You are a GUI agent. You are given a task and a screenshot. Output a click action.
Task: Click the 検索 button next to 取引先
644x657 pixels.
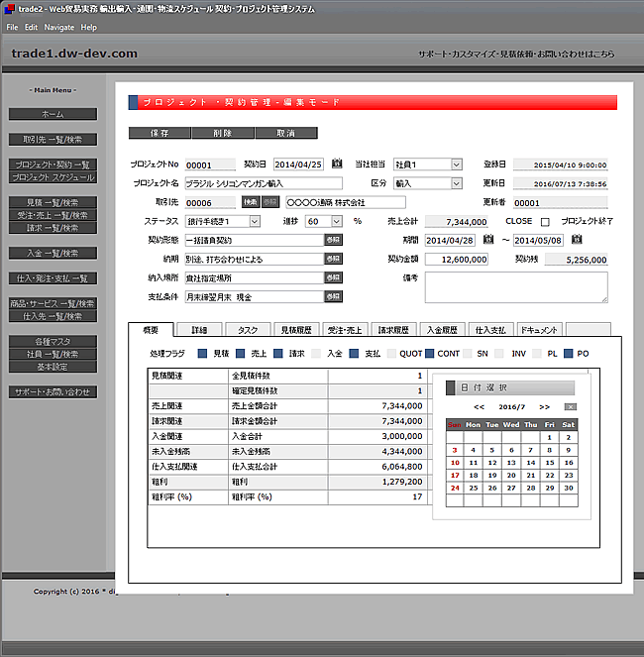[251, 202]
